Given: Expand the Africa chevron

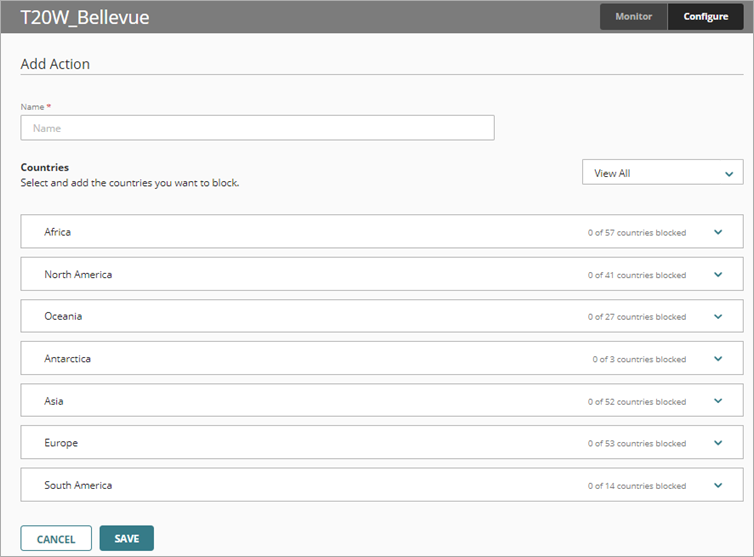Looking at the screenshot, I should pyautogui.click(x=718, y=232).
